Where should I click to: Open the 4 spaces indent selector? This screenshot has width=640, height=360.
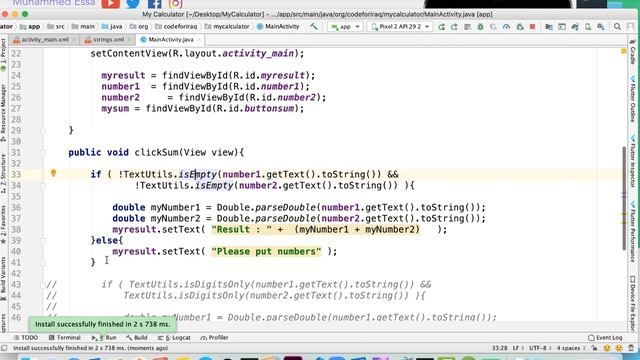click(x=571, y=348)
